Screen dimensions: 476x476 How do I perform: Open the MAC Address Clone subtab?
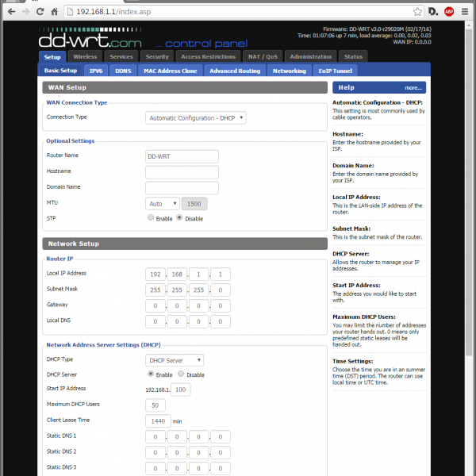(170, 71)
